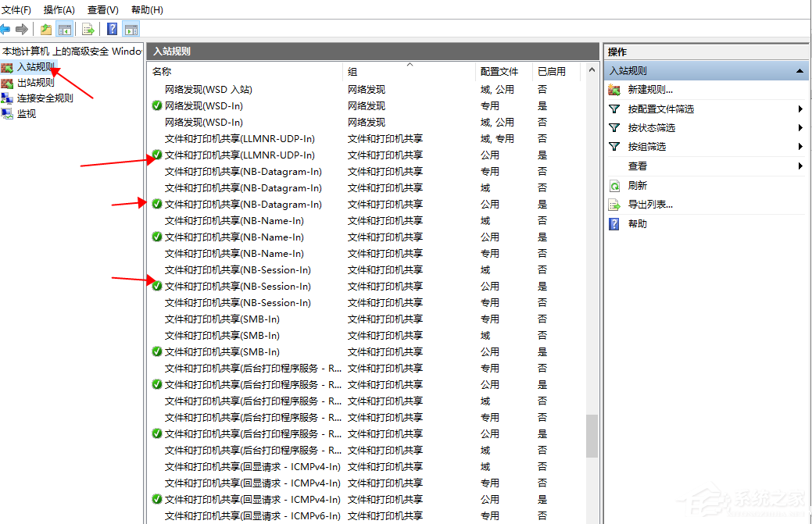Image resolution: width=812 pixels, height=524 pixels.
Task: Collapse the 入站规则 action panel header
Action: 800,70
